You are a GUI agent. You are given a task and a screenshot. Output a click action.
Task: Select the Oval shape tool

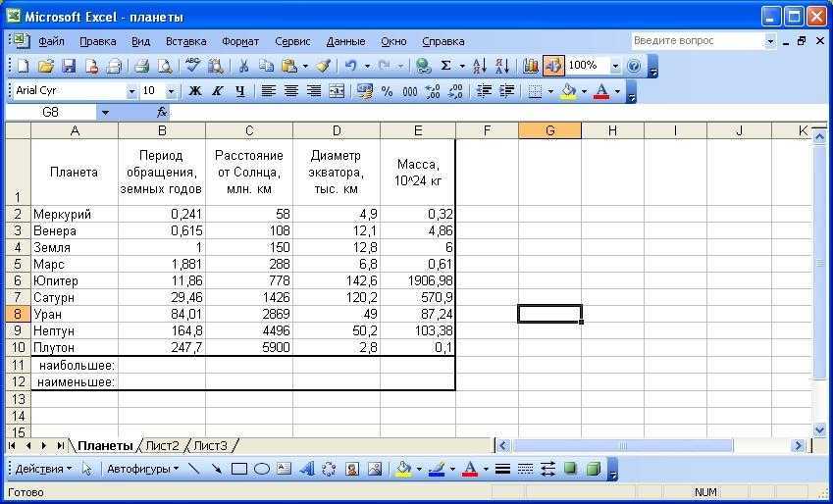pyautogui.click(x=262, y=469)
